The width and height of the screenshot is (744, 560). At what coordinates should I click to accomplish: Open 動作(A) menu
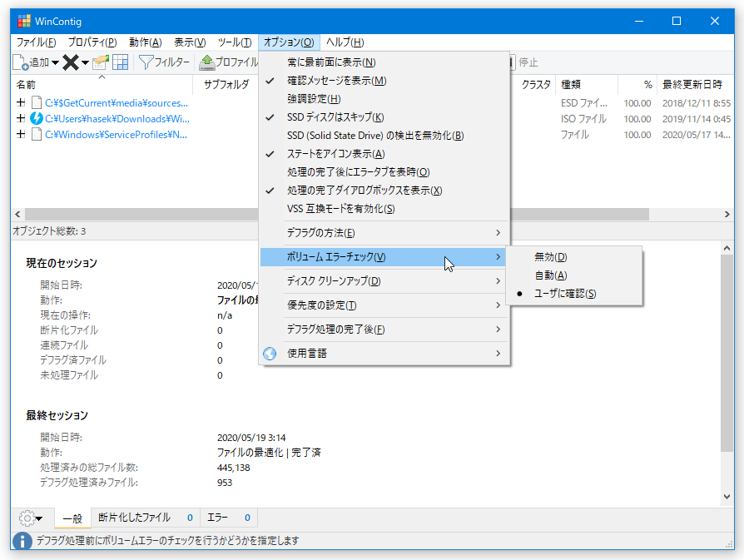tap(145, 42)
